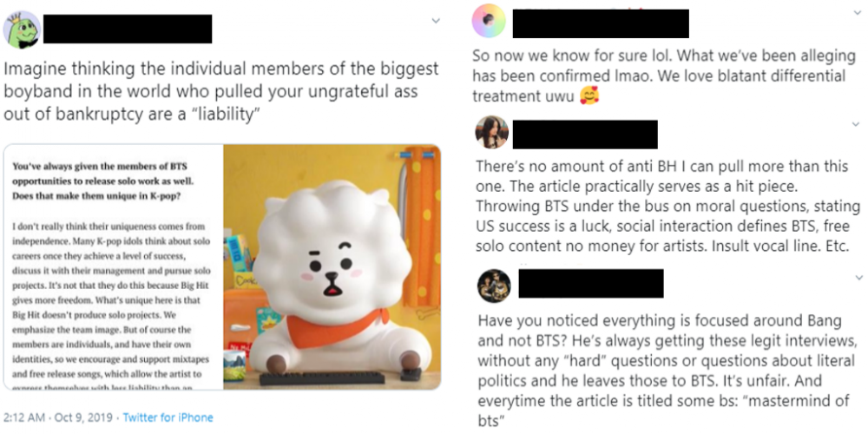Open avatar beside the 'anti BH' reply
Viewport: 868px width, 434px height.
(491, 133)
